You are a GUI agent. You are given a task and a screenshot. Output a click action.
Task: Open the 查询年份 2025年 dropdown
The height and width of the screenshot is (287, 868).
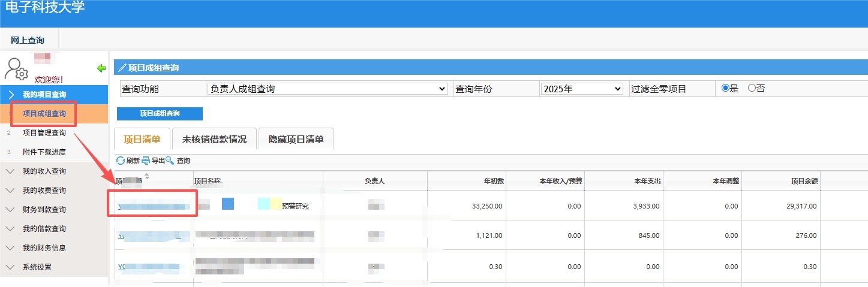582,89
